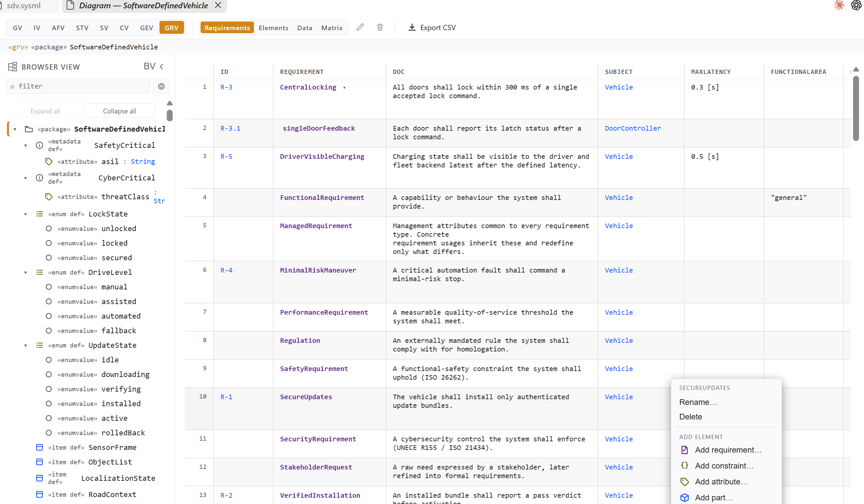The height and width of the screenshot is (504, 864).
Task: Click the browser filter input field
Action: [x=78, y=86]
